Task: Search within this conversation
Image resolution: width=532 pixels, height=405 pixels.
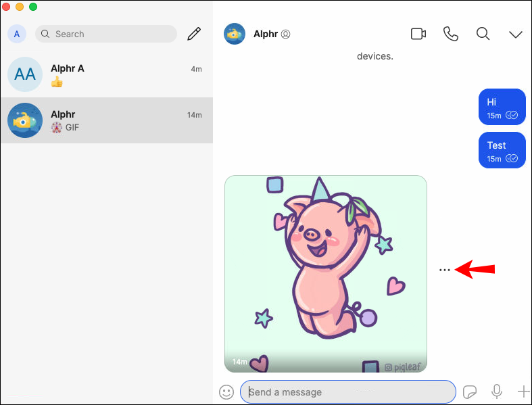Action: pos(483,34)
